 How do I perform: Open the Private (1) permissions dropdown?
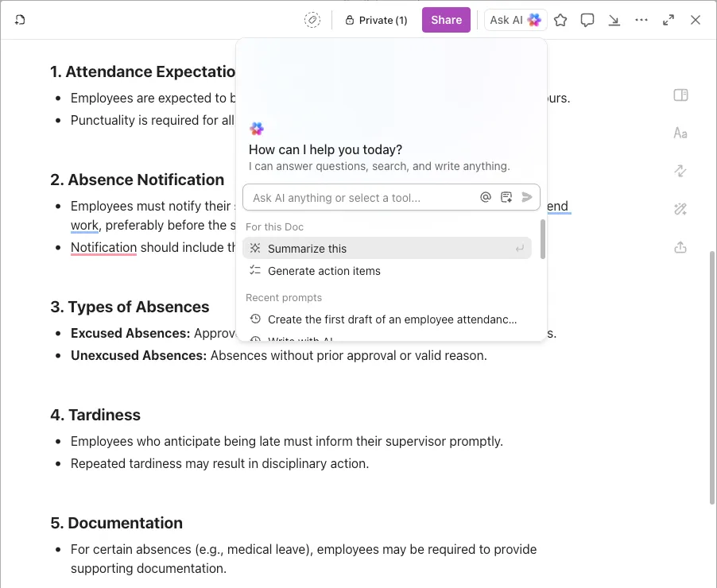pos(376,20)
